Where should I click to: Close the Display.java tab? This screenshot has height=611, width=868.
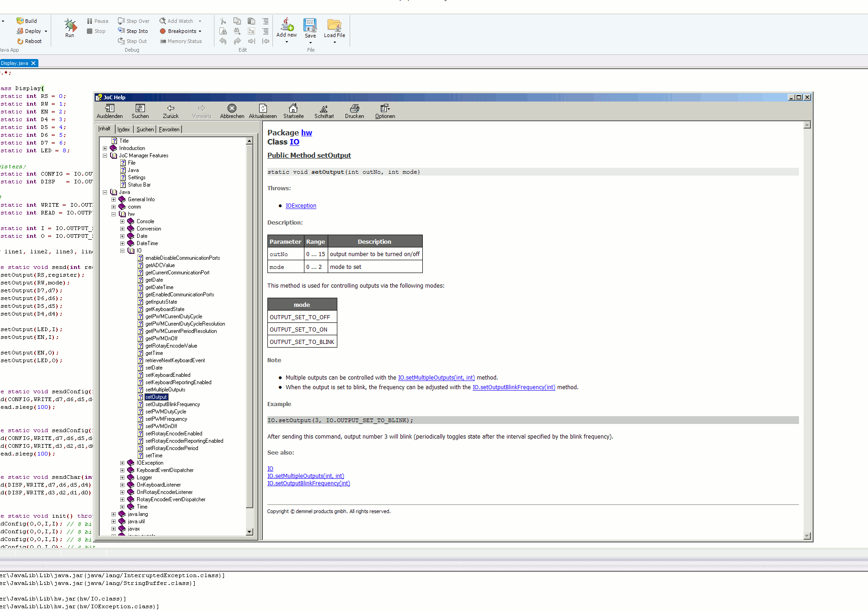[x=33, y=63]
